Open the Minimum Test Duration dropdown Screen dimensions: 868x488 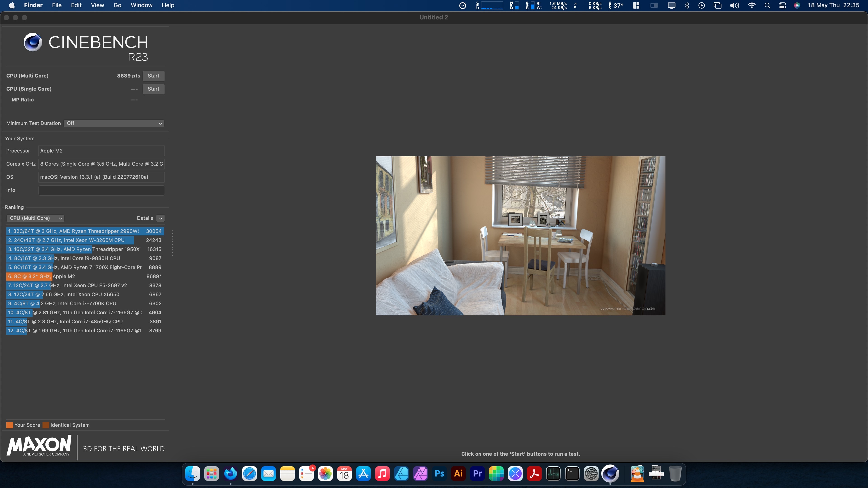(x=114, y=123)
